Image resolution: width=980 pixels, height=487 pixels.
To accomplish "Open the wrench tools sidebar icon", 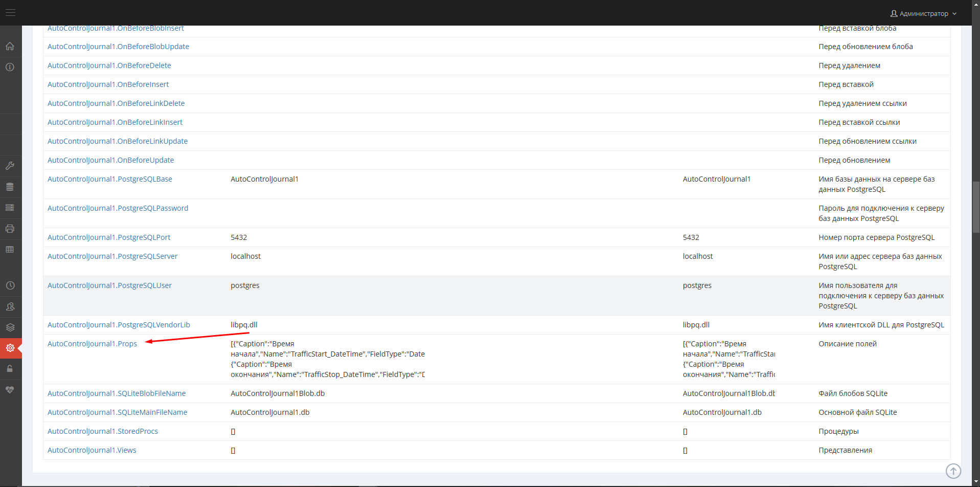I will tap(10, 166).
